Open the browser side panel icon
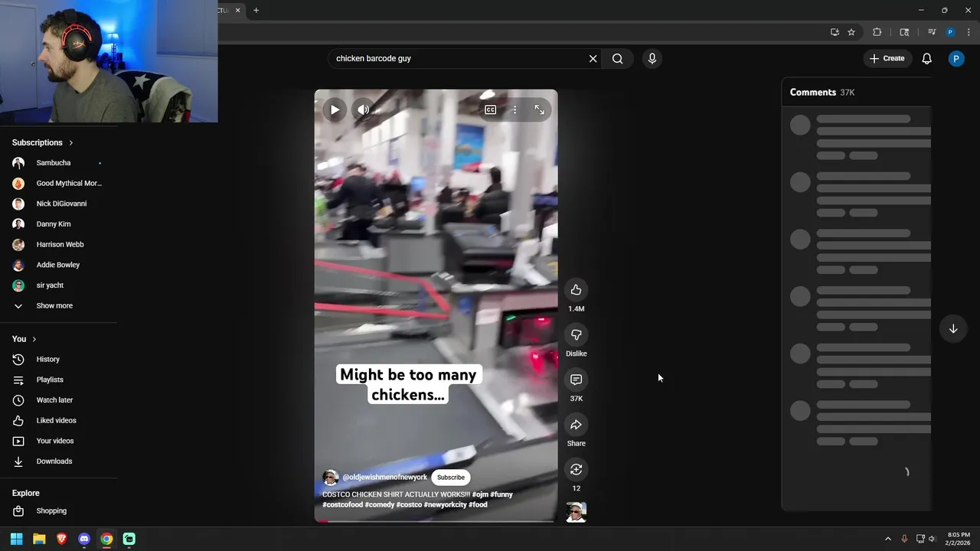This screenshot has height=551, width=980. (904, 32)
